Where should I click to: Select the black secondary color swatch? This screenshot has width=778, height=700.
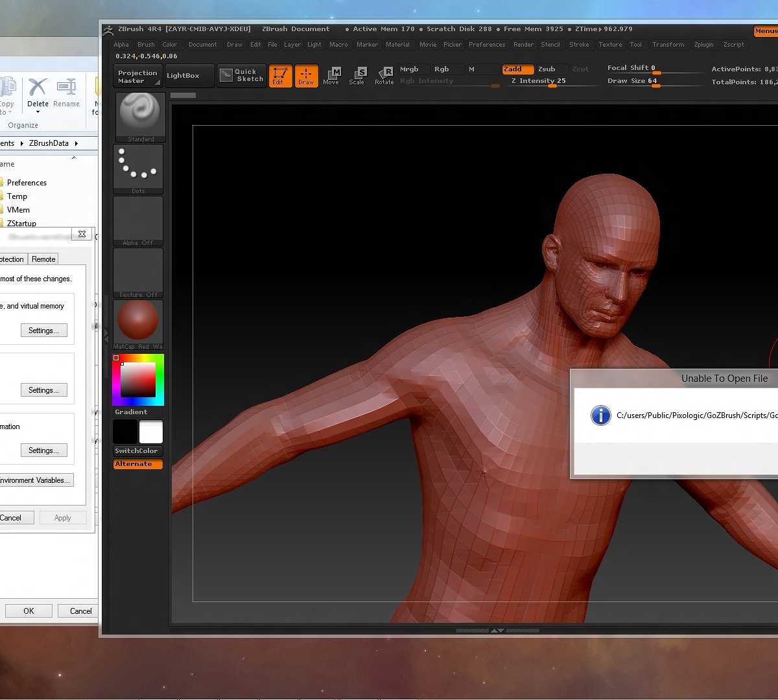point(125,432)
